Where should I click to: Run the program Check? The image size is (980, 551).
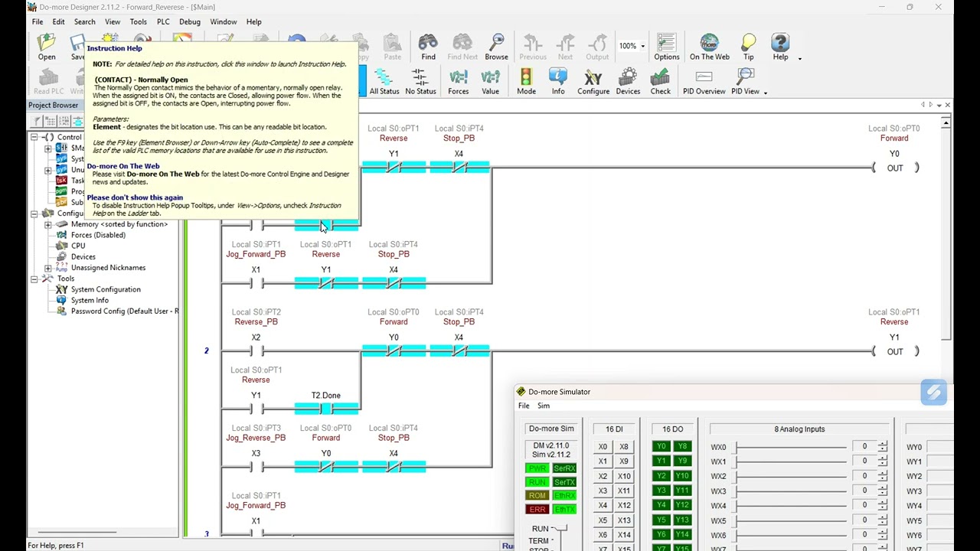[x=660, y=82]
